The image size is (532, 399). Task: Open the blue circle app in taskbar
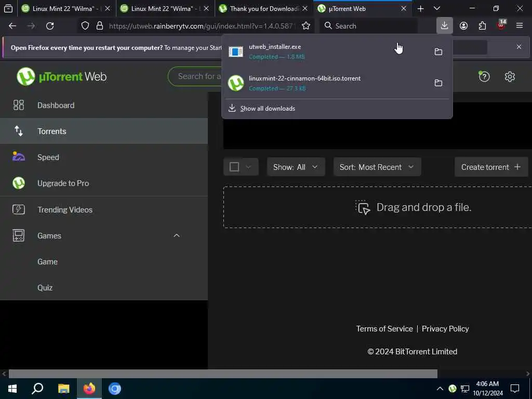click(115, 389)
